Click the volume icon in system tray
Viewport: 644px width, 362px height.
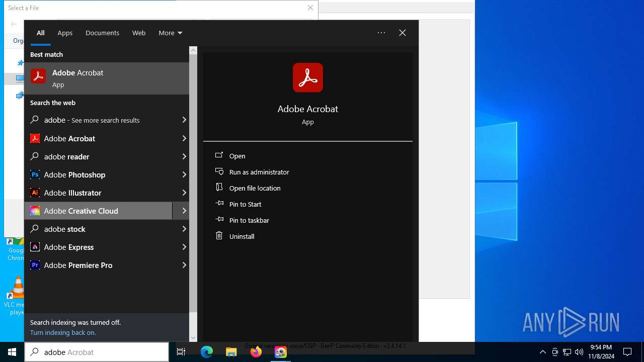tap(579, 352)
